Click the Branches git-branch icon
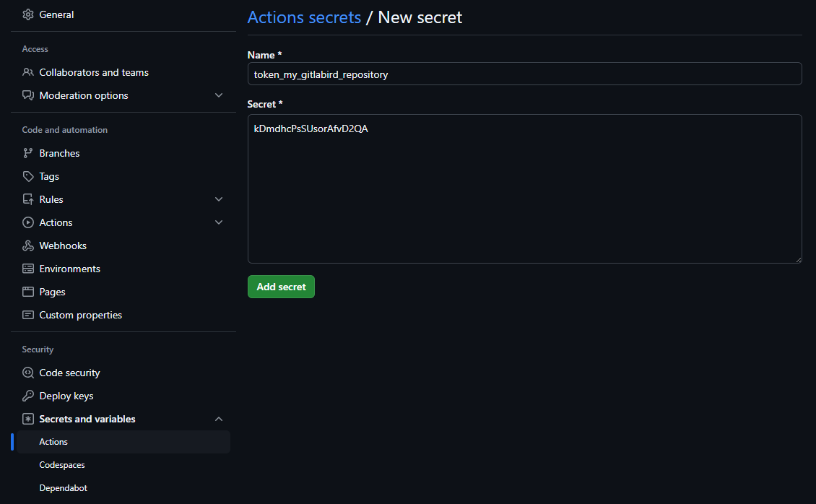This screenshot has width=816, height=504. coord(28,153)
